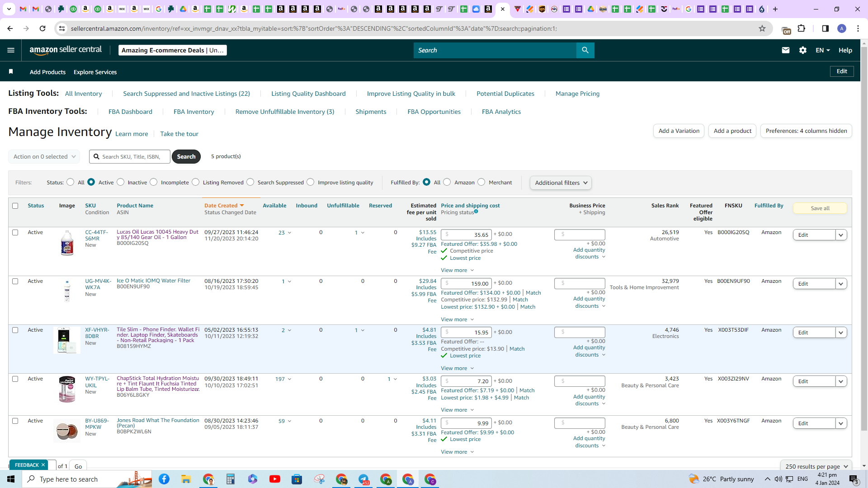Open Preferences: 4 columns hidden
The height and width of the screenshot is (488, 868).
point(806,131)
